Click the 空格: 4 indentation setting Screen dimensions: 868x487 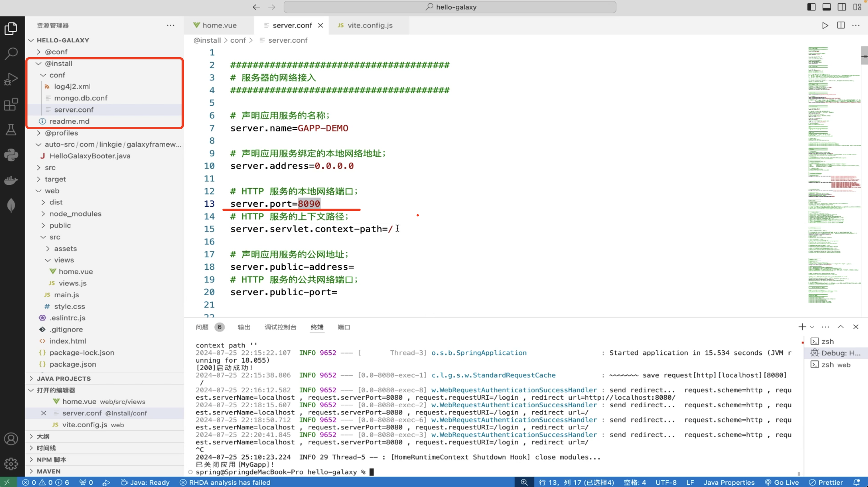[634, 482]
